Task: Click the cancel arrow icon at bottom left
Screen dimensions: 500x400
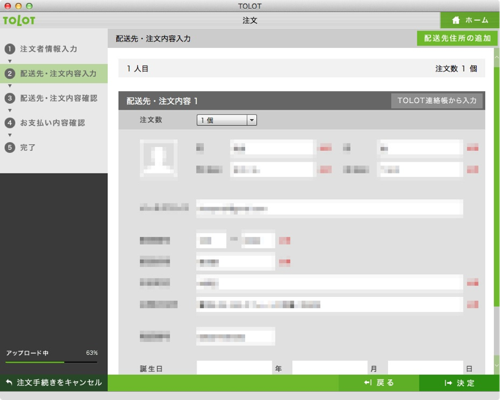Action: coord(9,382)
